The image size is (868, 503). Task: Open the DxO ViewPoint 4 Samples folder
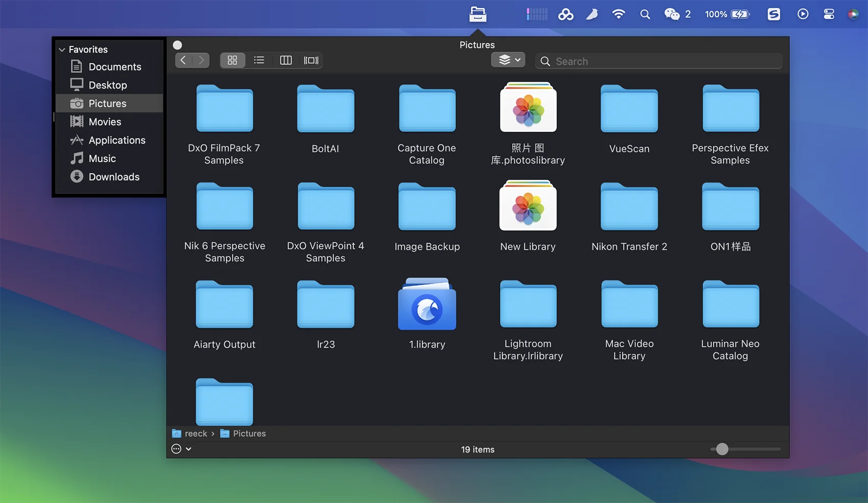click(326, 206)
